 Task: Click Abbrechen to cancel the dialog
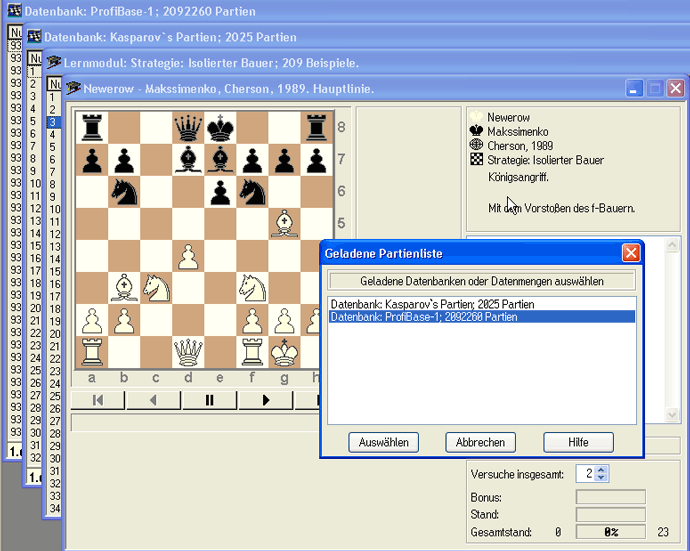point(481,442)
